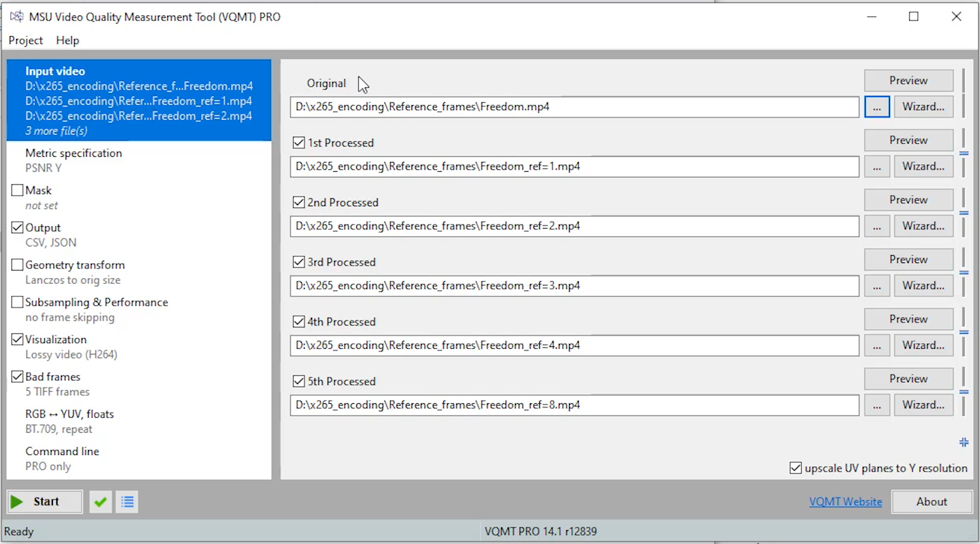Click the VQMT app icon in title bar

point(17,17)
